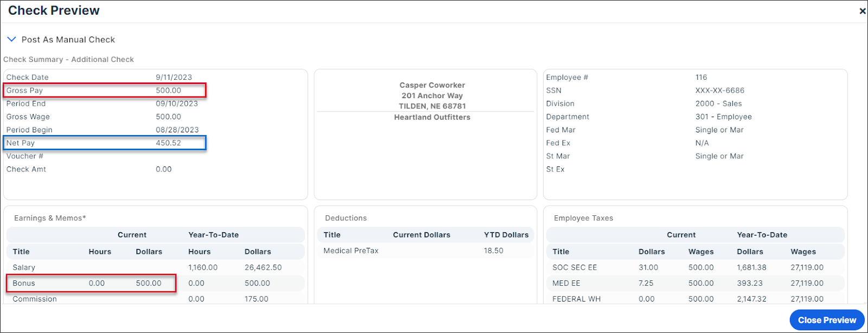Click the Medical PreTax deduction row

426,251
